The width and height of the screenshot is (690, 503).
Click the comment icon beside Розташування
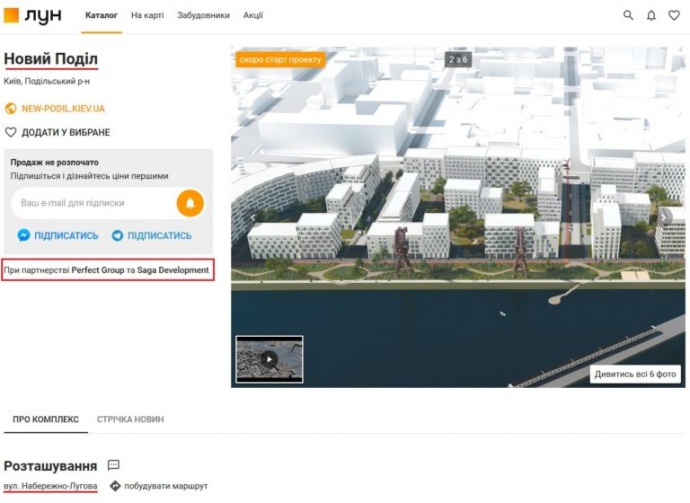tap(113, 465)
